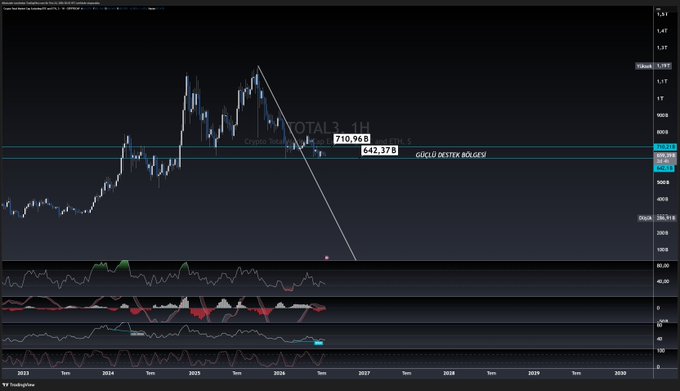This screenshot has width=680, height=391.
Task: Click the pink event marker dot
Action: click(327, 257)
